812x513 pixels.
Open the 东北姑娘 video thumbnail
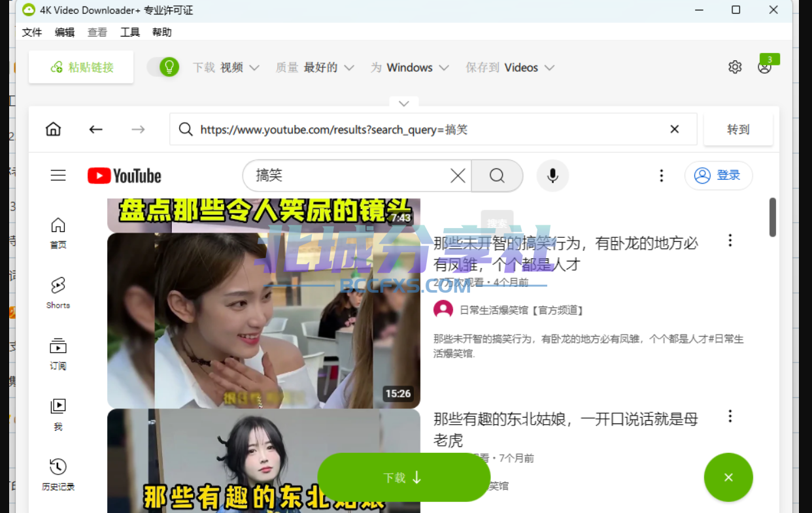click(x=263, y=461)
